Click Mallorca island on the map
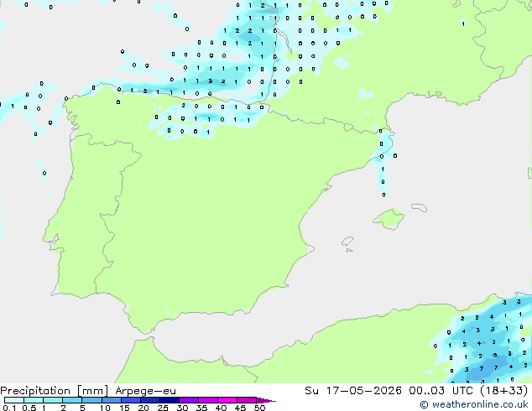Viewport: 532px width, 411px height. tap(389, 219)
